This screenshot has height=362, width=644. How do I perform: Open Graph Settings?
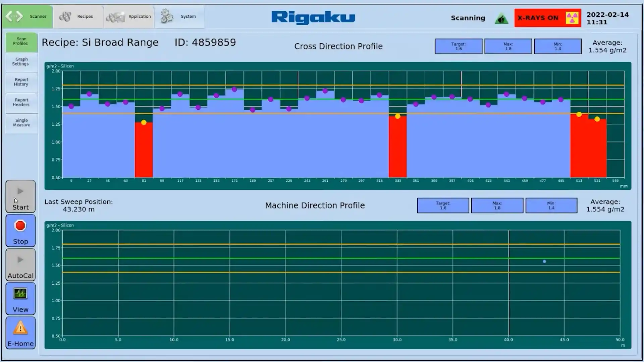click(x=21, y=62)
